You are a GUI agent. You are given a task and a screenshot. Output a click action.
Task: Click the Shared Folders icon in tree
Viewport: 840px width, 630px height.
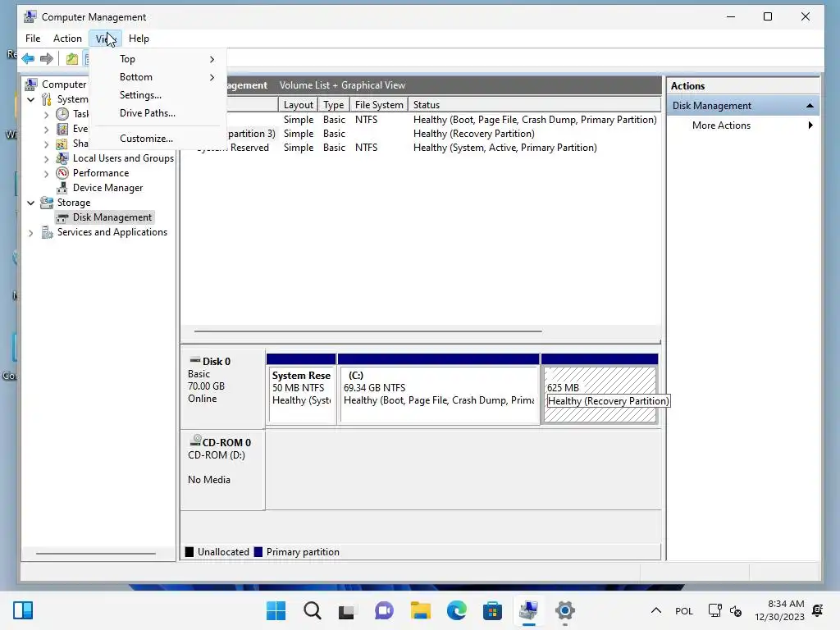[x=62, y=144]
